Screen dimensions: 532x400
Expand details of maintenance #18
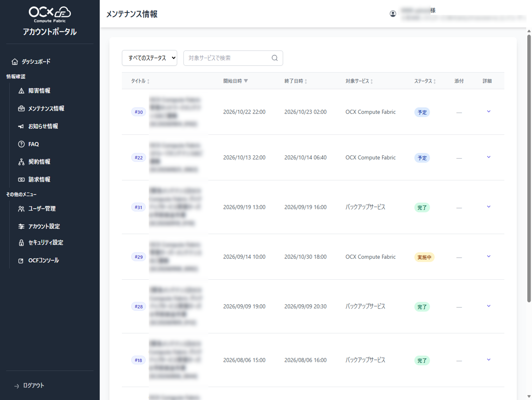coord(489,360)
